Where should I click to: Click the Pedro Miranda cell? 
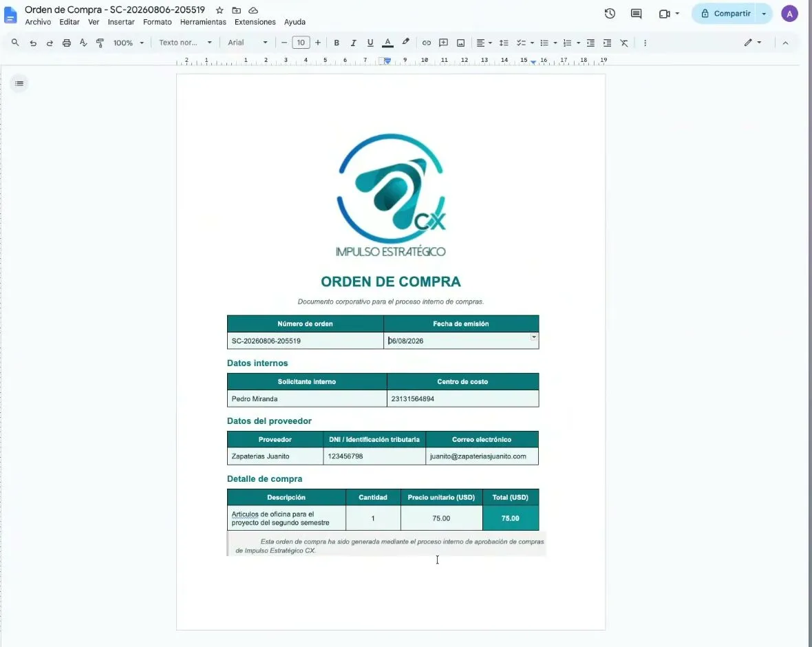[x=307, y=399]
